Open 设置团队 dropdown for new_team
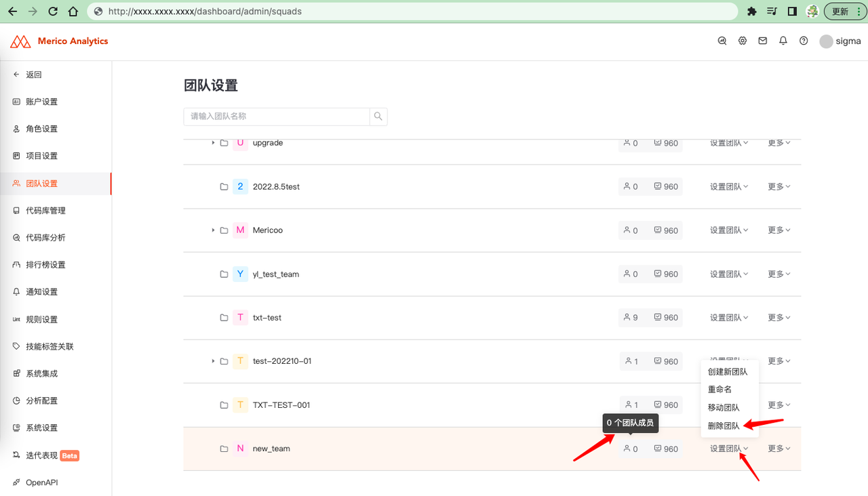The height and width of the screenshot is (496, 868). click(x=729, y=449)
